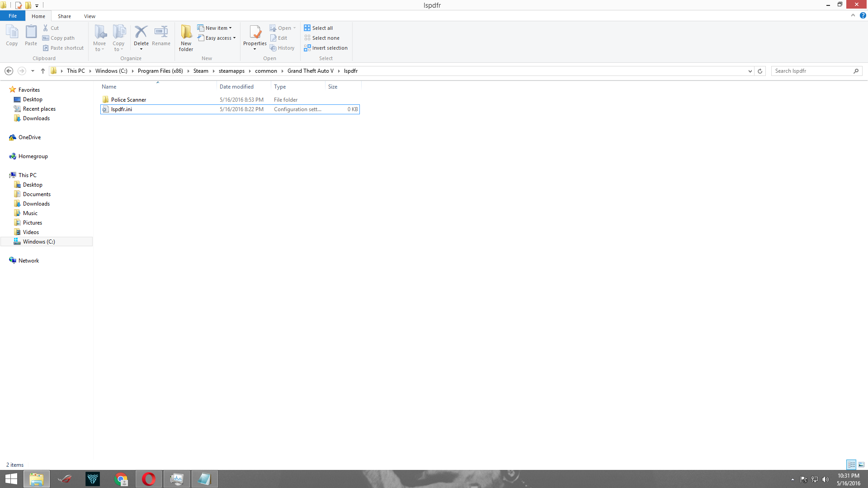The height and width of the screenshot is (488, 868).
Task: Click the Delete icon in ribbon
Action: tap(141, 32)
